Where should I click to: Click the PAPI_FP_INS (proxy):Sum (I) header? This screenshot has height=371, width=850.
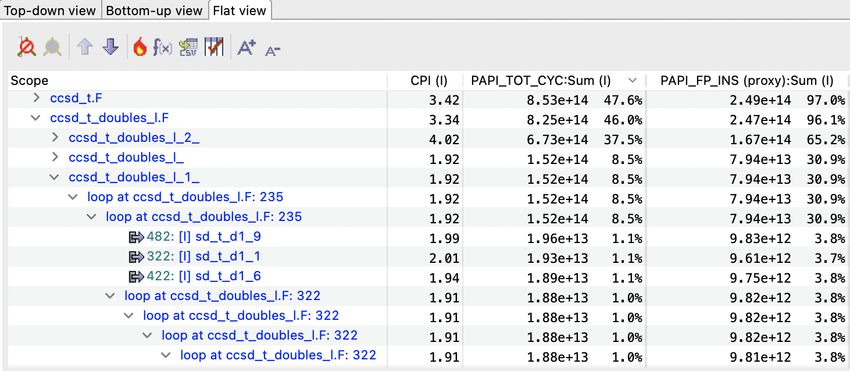(x=746, y=80)
